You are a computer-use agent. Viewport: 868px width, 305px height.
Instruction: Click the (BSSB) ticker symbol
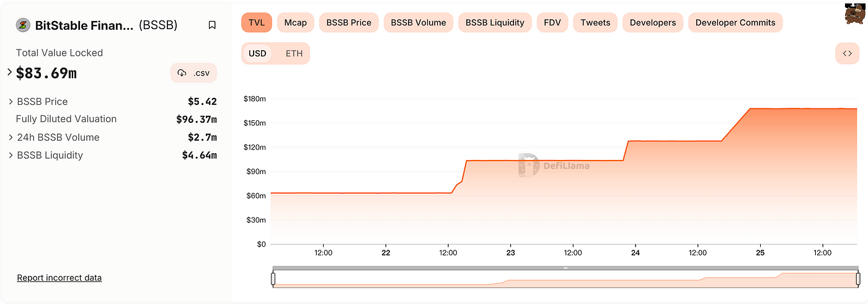[x=158, y=25]
